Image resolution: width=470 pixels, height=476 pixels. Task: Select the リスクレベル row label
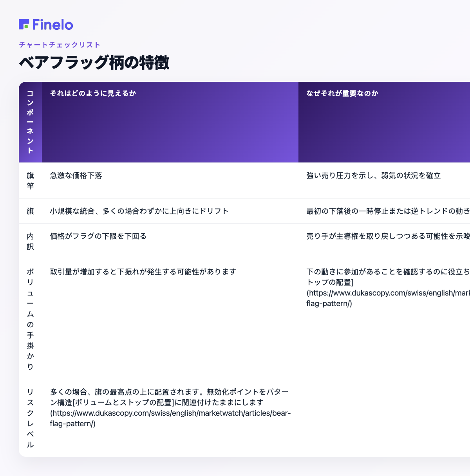[x=30, y=418]
